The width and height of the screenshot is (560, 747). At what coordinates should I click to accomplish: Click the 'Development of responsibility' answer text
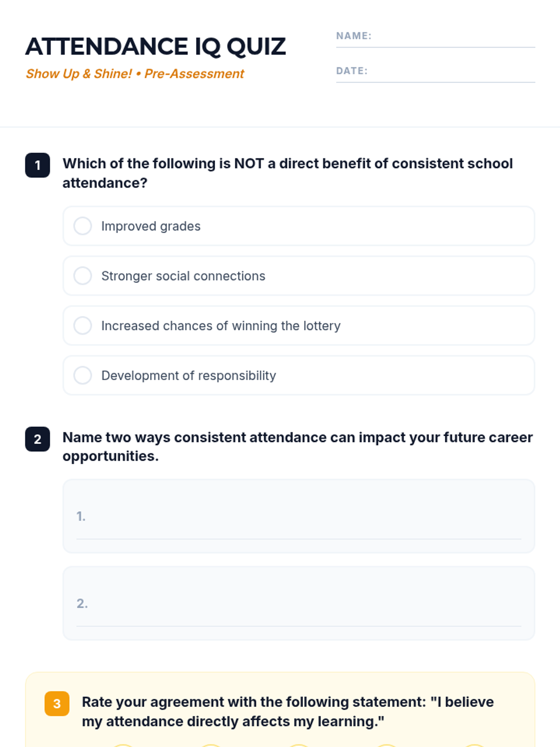pyautogui.click(x=189, y=375)
